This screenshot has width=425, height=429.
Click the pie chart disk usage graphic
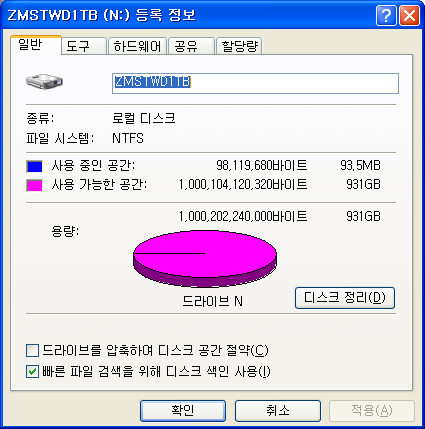[x=205, y=258]
